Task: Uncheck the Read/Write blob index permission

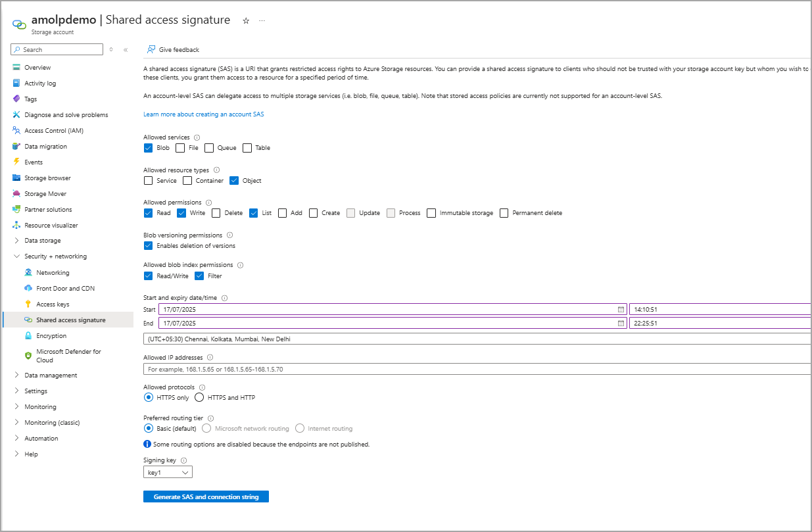Action: coord(148,276)
